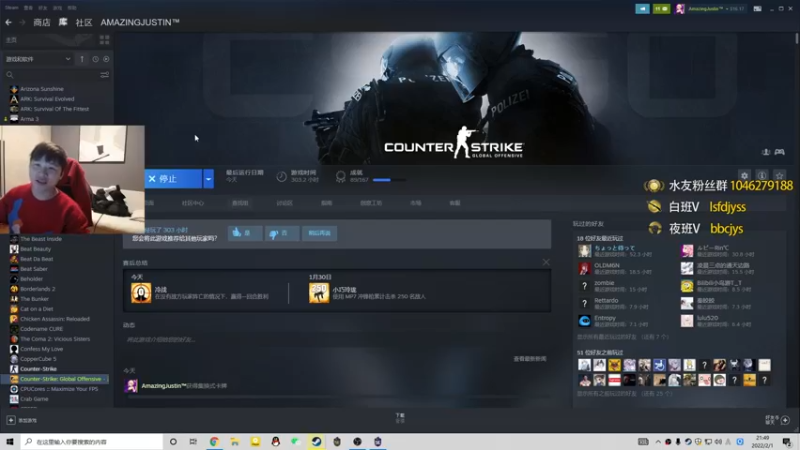Image resolution: width=800 pixels, height=450 pixels.
Task: Click the 稍后再说 maybe later button
Action: click(319, 233)
